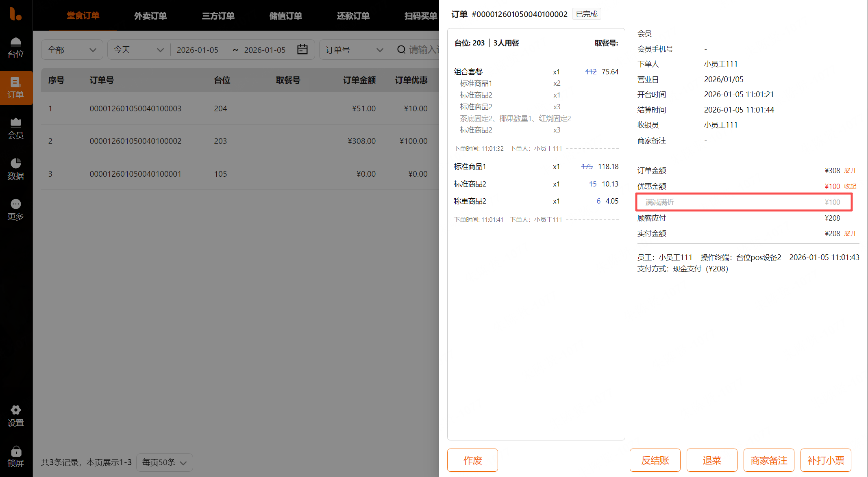Click the 更多 more sidebar icon

coord(15,210)
